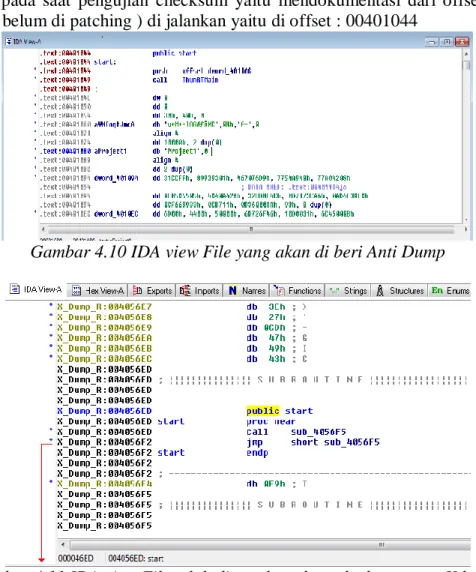Screen dimensions: 476x572
Task: Switch to the Hex View-A tab
Action: 98,291
